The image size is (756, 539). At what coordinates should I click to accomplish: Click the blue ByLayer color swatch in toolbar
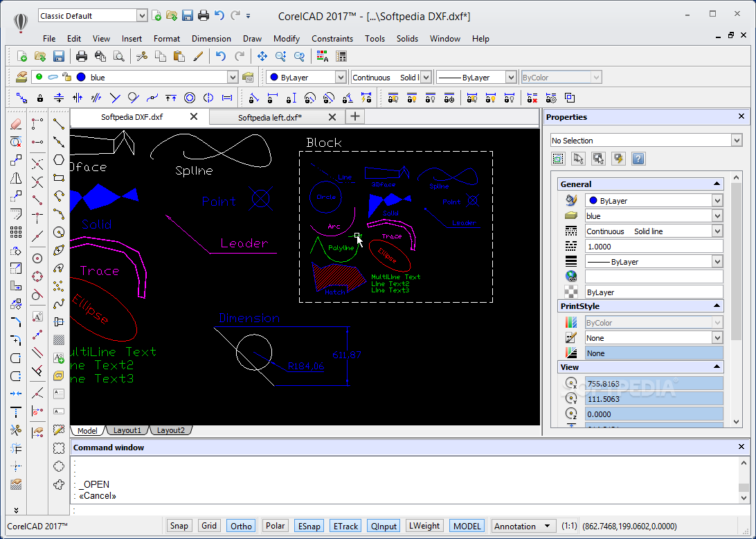click(x=274, y=77)
